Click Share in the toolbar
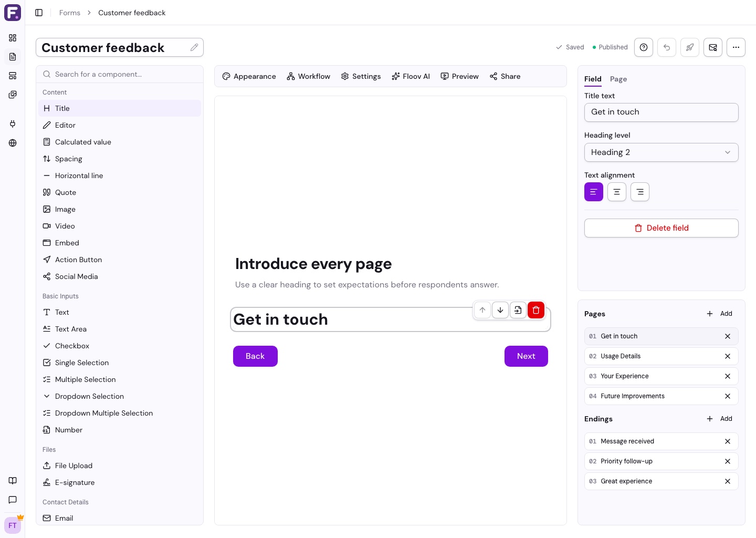Image resolution: width=756 pixels, height=538 pixels. (x=505, y=76)
